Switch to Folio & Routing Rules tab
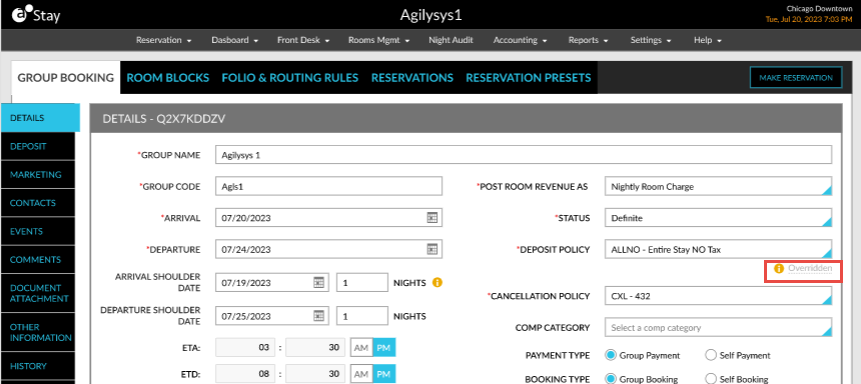The width and height of the screenshot is (861, 384). 290,78
